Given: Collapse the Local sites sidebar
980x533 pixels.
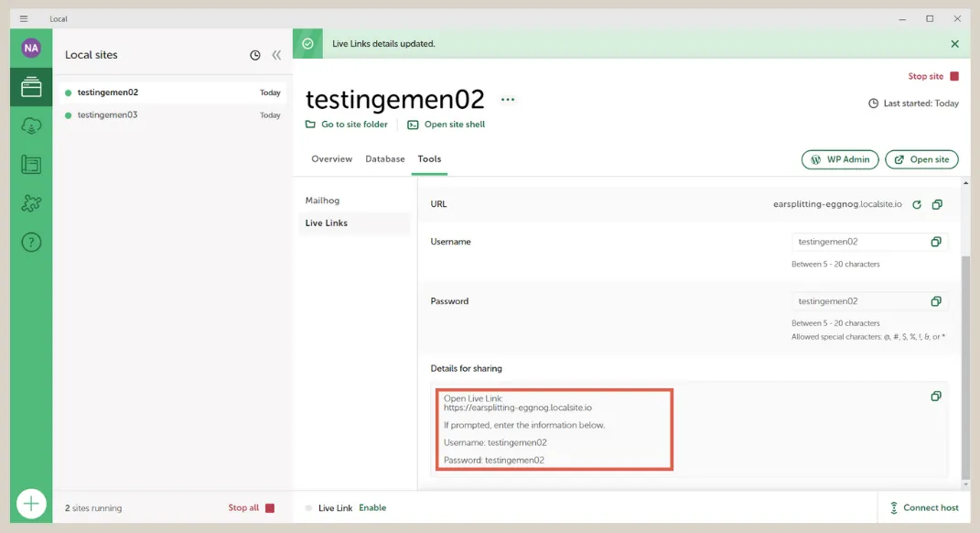Looking at the screenshot, I should pos(276,54).
